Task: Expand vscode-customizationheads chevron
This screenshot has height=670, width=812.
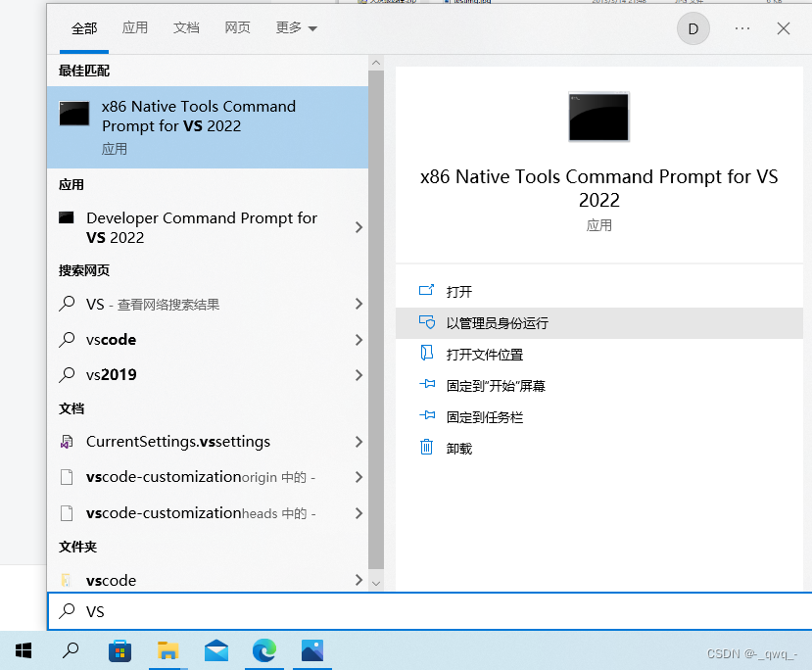Action: coord(358,513)
